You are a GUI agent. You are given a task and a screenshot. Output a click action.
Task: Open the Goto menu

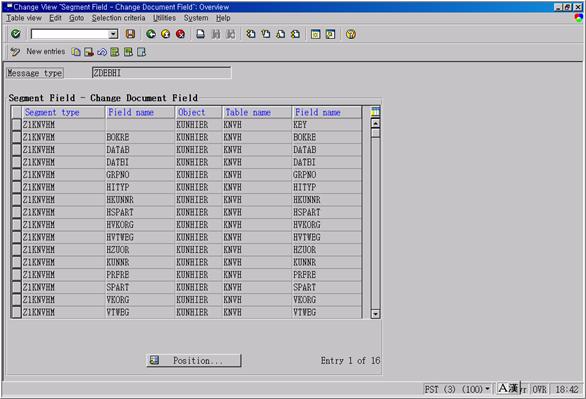(x=77, y=18)
